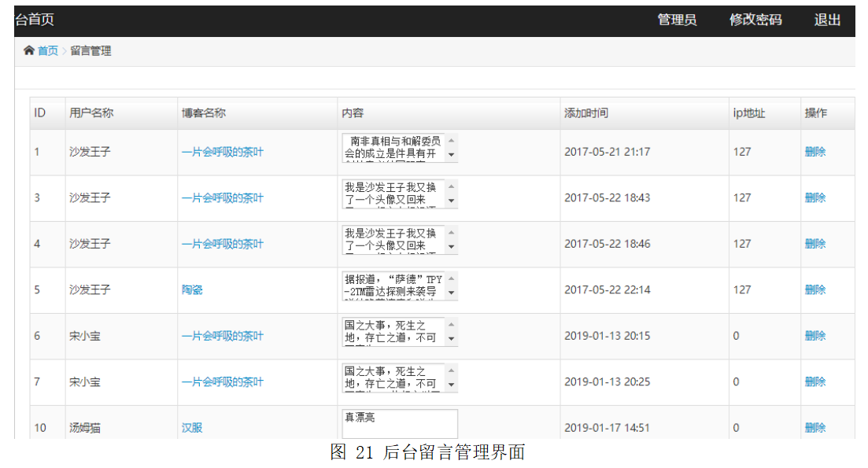Select timestamp 2017-05-22 18:43
The image size is (868, 468).
[608, 197]
